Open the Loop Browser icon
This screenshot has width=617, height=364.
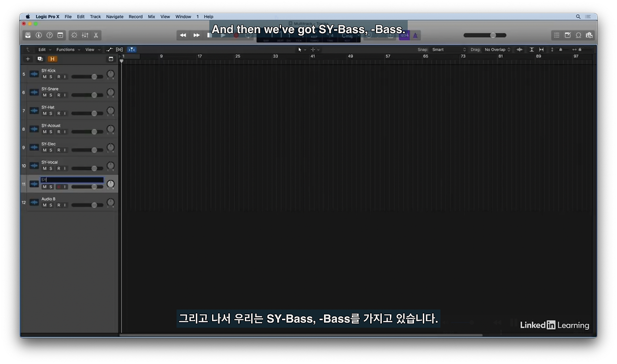[578, 35]
